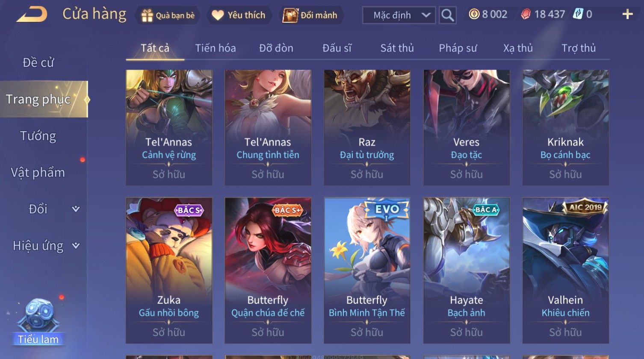Click the back arrow icon
This screenshot has width=644, height=359.
32,15
